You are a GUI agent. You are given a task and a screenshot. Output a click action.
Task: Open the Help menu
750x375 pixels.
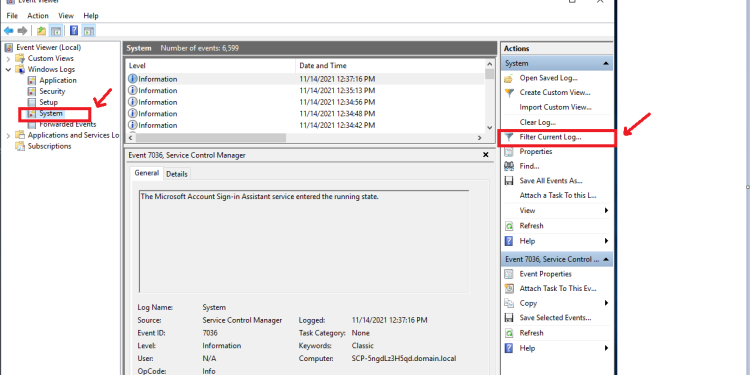coord(91,16)
